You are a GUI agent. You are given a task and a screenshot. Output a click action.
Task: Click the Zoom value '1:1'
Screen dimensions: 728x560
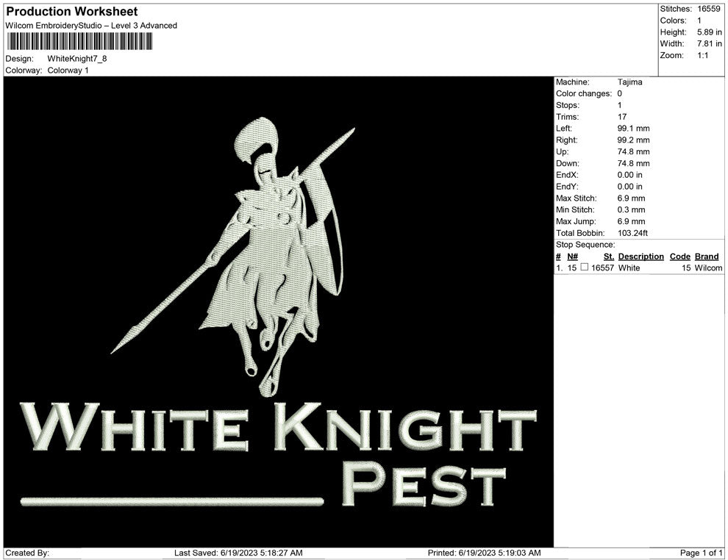coord(702,55)
